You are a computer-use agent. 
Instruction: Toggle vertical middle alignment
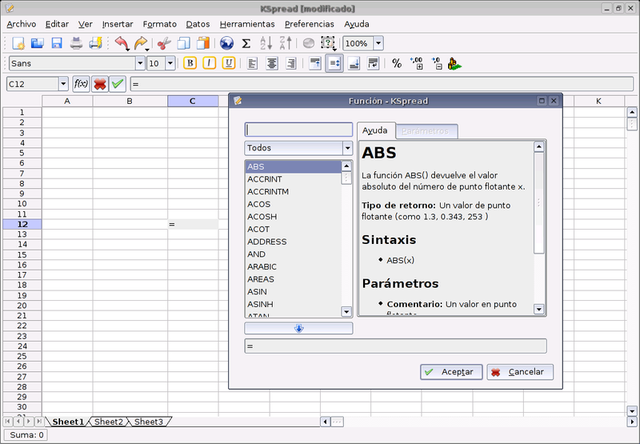[x=334, y=64]
